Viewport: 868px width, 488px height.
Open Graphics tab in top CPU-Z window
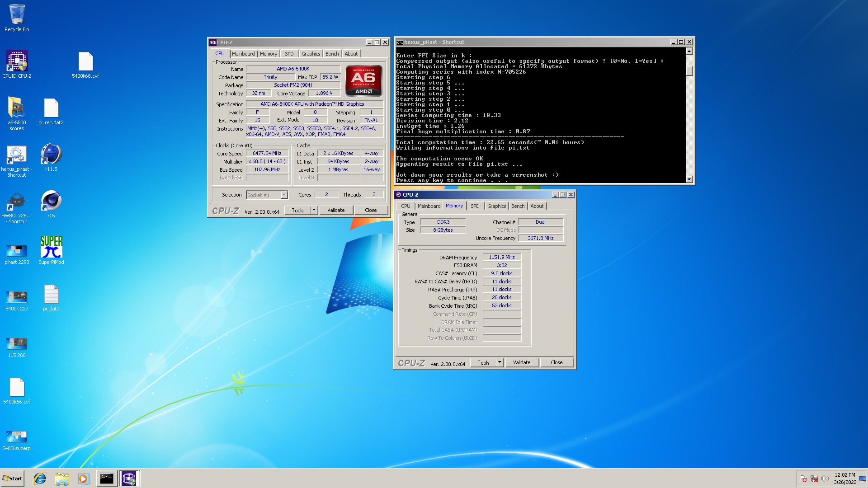coord(311,54)
